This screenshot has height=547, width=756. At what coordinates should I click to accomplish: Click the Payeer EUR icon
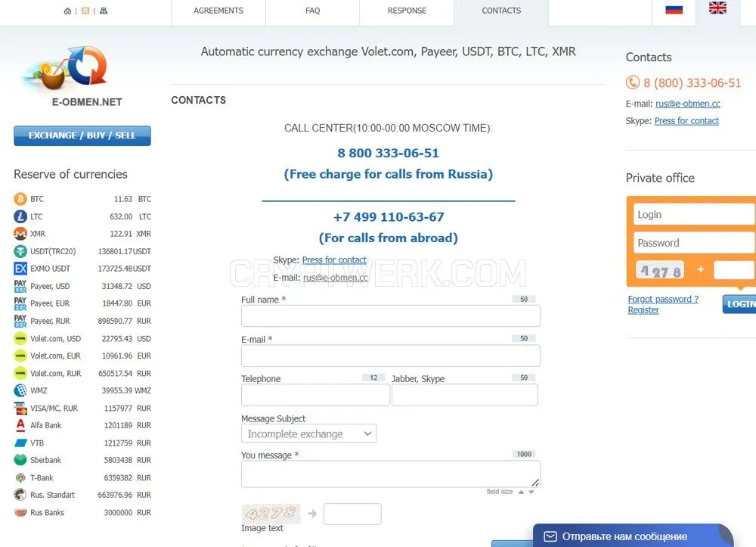(20, 303)
